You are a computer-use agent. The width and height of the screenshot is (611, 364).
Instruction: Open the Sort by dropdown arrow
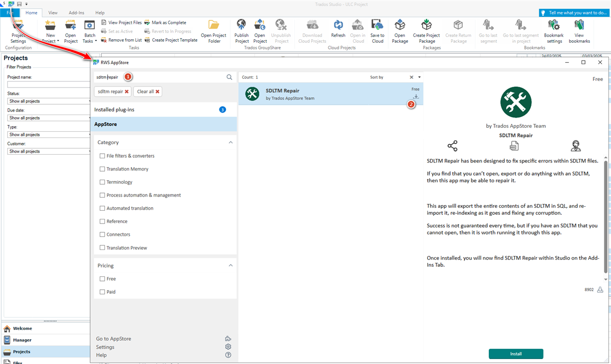click(420, 77)
